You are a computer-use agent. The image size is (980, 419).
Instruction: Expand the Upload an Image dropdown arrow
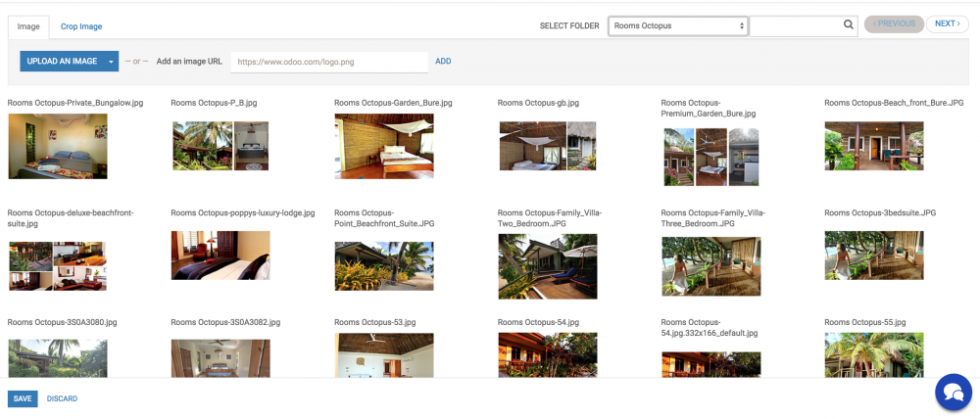(x=111, y=62)
